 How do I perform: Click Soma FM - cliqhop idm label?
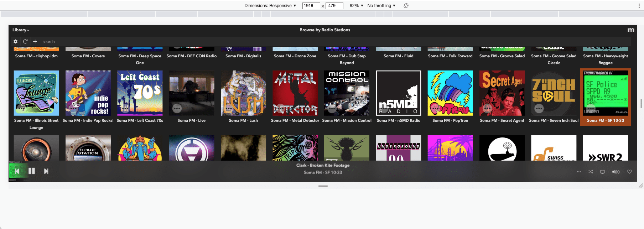pyautogui.click(x=36, y=56)
